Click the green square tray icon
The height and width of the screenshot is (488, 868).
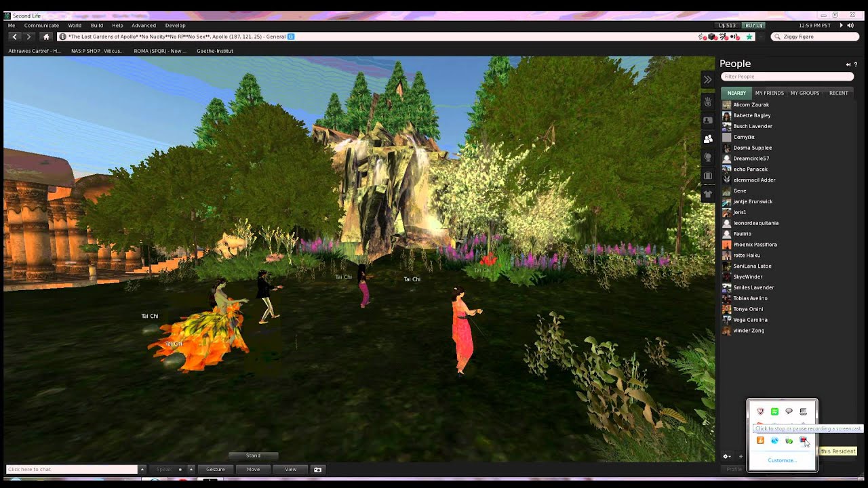[774, 411]
